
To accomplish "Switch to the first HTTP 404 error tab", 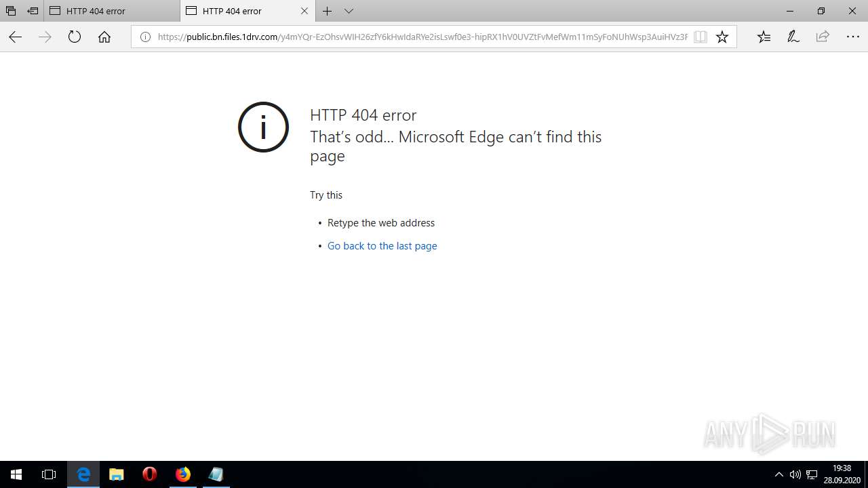I will 112,11.
